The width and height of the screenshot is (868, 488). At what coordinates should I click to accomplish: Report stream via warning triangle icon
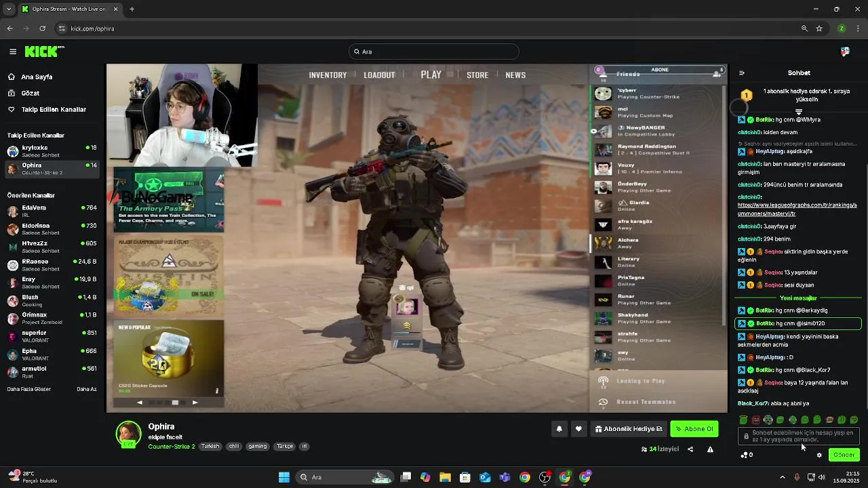[x=710, y=449]
